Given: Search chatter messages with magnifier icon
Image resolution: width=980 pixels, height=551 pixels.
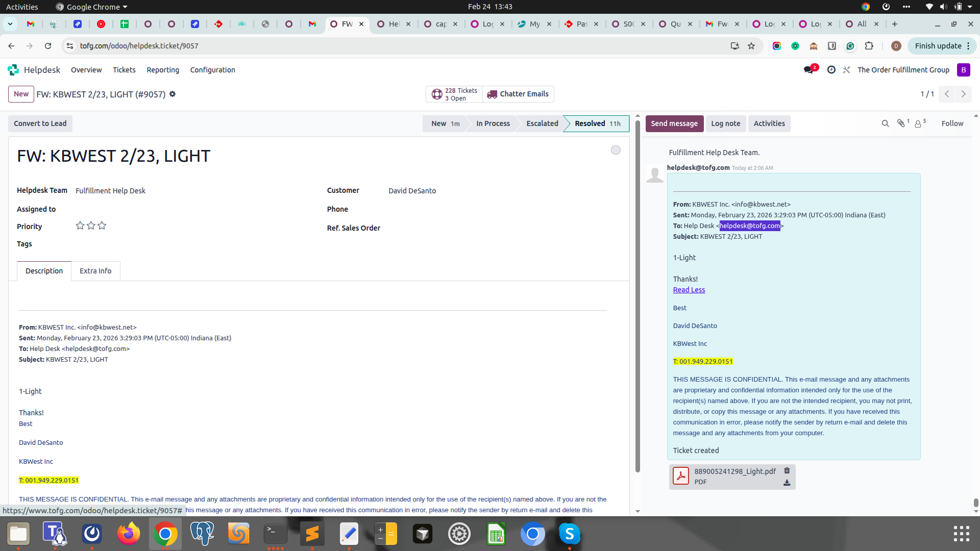Looking at the screenshot, I should [886, 123].
